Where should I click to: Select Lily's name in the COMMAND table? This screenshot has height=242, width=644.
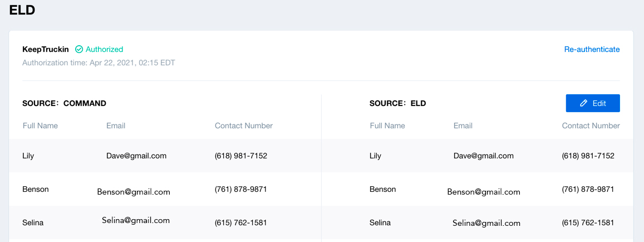(x=28, y=156)
